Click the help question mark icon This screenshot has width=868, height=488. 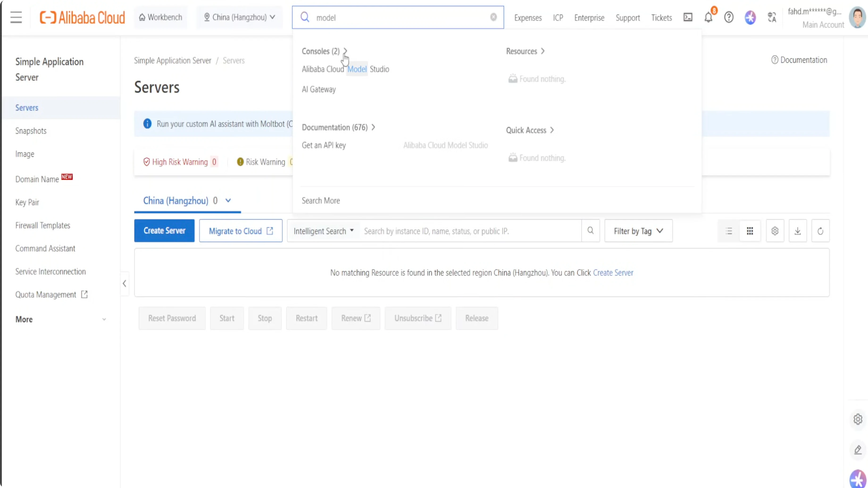[x=729, y=17]
